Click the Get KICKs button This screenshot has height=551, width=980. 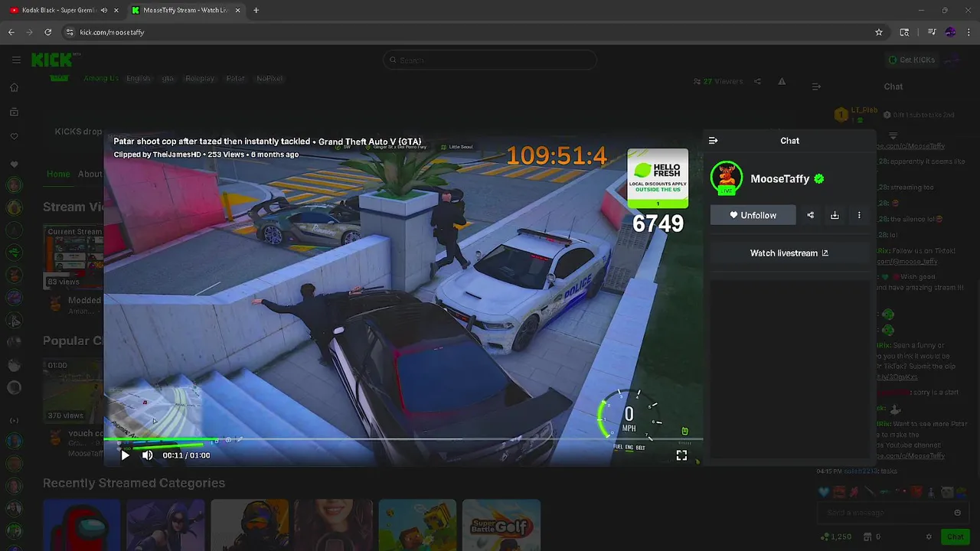[911, 60]
